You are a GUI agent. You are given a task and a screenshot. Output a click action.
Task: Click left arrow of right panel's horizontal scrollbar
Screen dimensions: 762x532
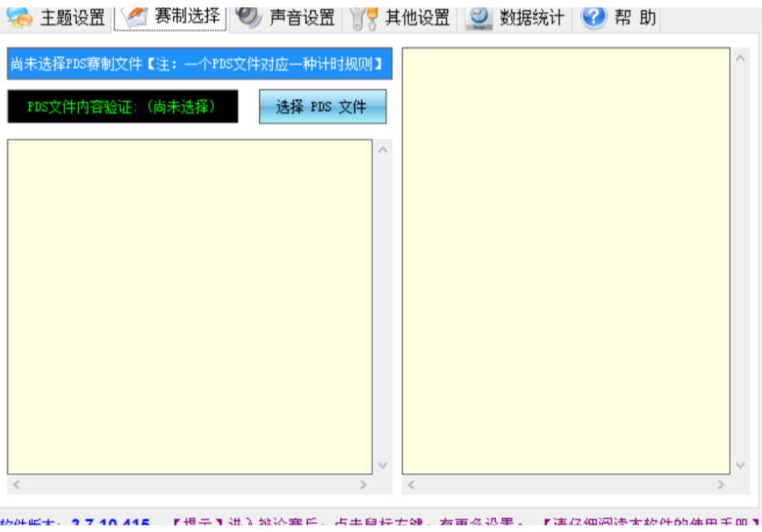(x=411, y=485)
